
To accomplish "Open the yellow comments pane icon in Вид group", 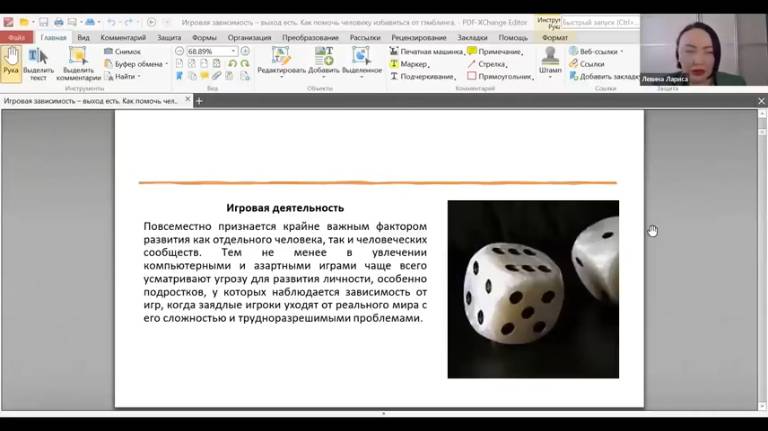I will (204, 76).
